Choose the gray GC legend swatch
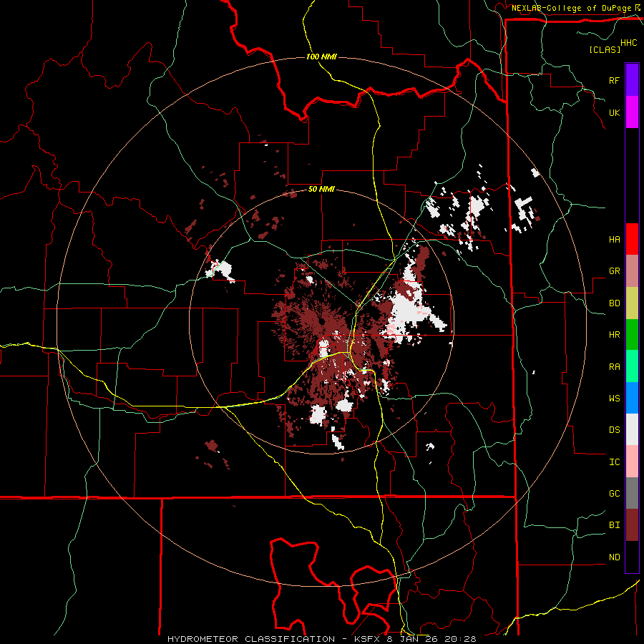The height and width of the screenshot is (644, 644). click(632, 493)
